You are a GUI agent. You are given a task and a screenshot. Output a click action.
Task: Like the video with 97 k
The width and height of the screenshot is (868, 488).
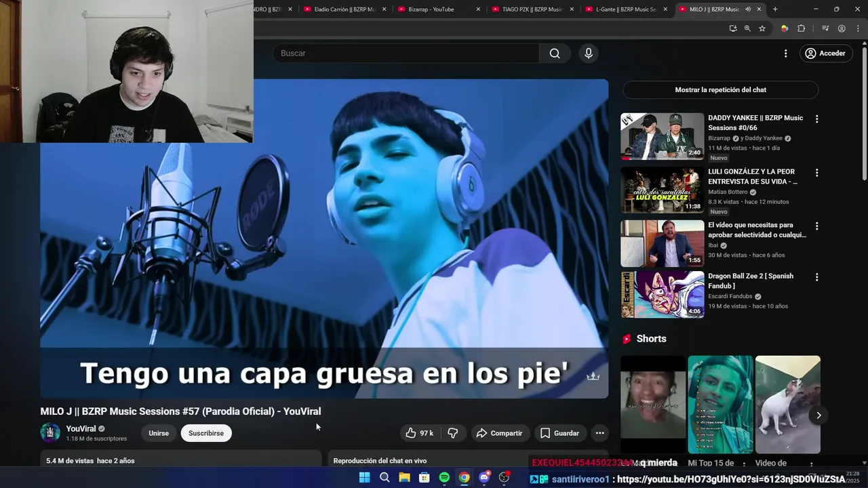(x=419, y=433)
